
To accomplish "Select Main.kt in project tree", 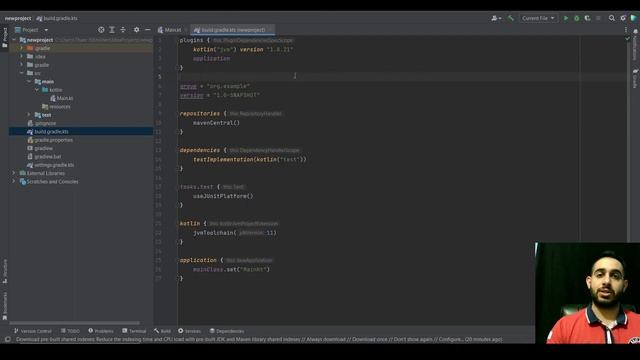I will click(62, 98).
